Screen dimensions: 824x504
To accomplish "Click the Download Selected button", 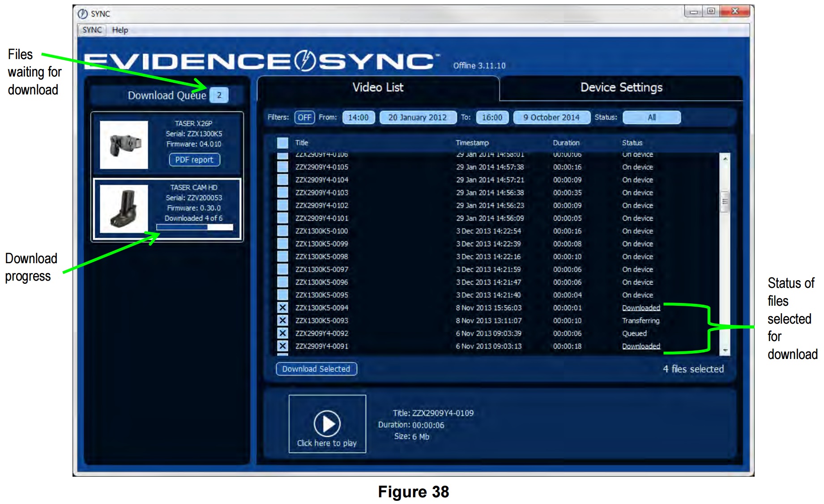I will [x=316, y=369].
